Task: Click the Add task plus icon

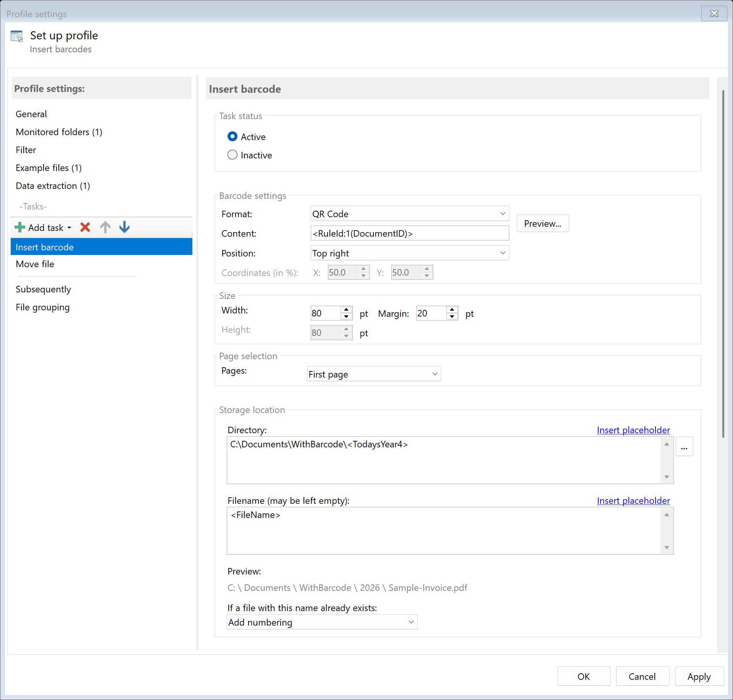Action: (19, 227)
